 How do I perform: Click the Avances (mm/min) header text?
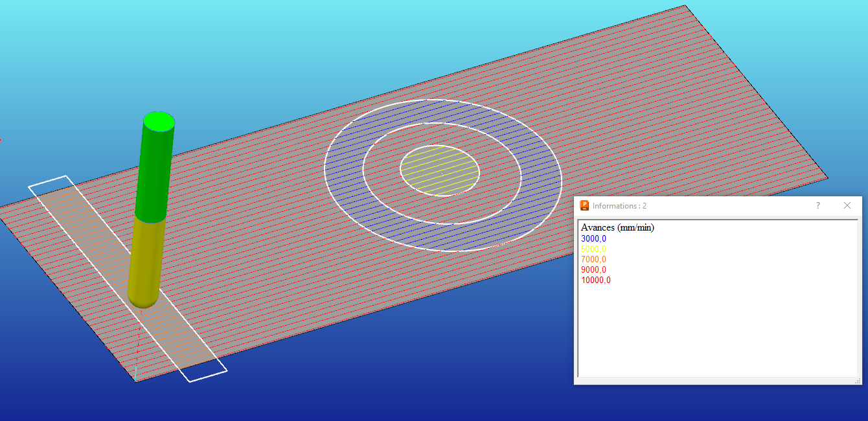(617, 228)
